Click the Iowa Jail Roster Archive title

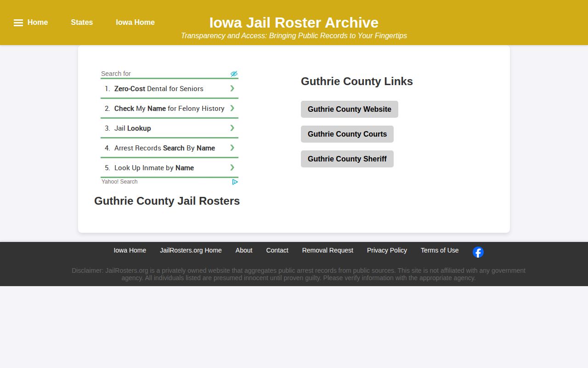tap(294, 23)
